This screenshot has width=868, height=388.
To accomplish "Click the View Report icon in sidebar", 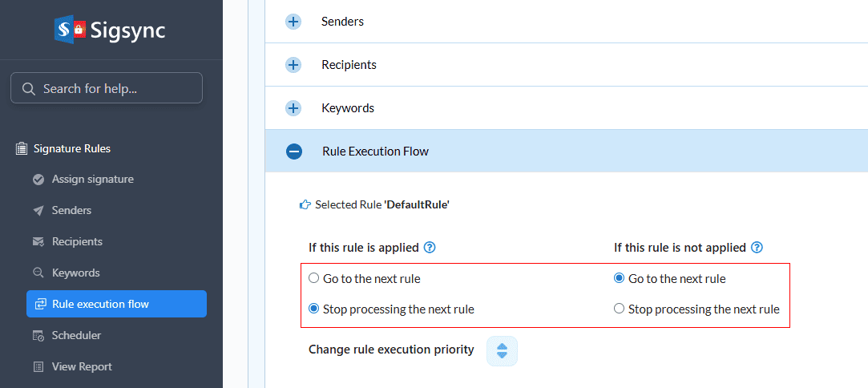I will point(38,366).
